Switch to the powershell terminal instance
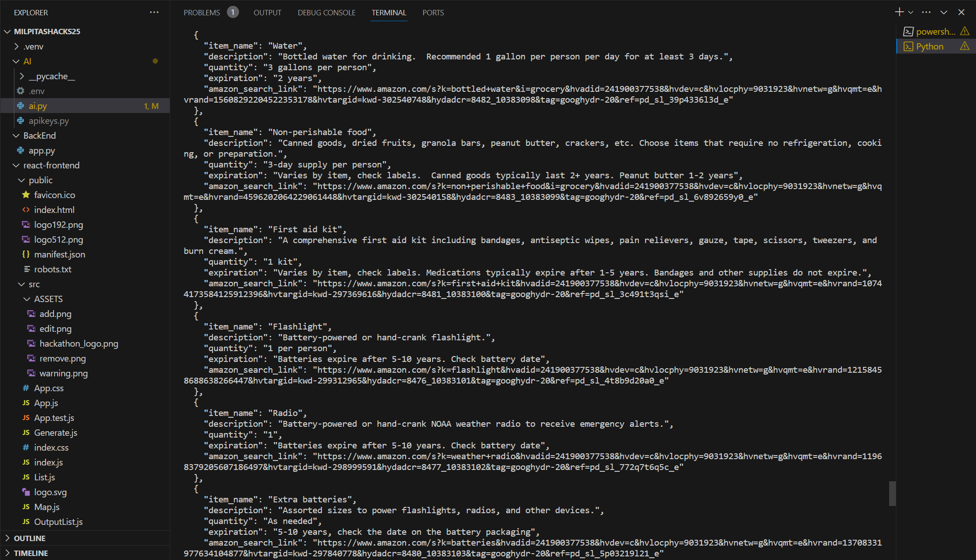The width and height of the screenshot is (976, 560). 935,32
